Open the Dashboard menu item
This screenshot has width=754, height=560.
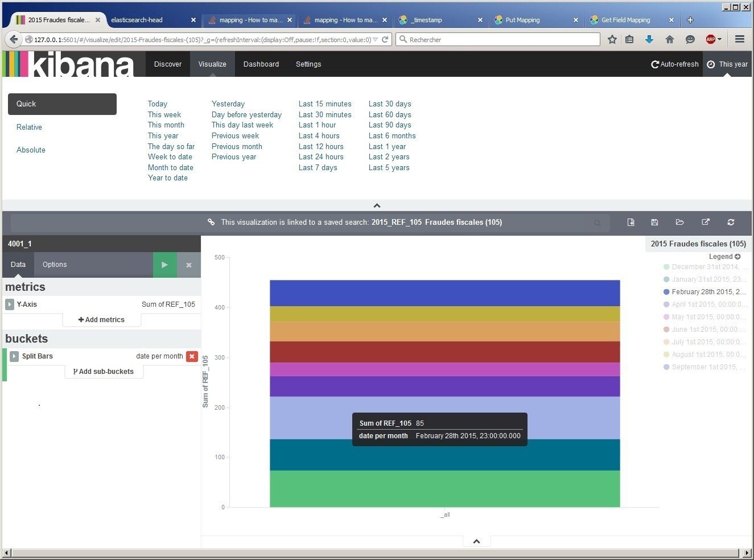[x=261, y=64]
